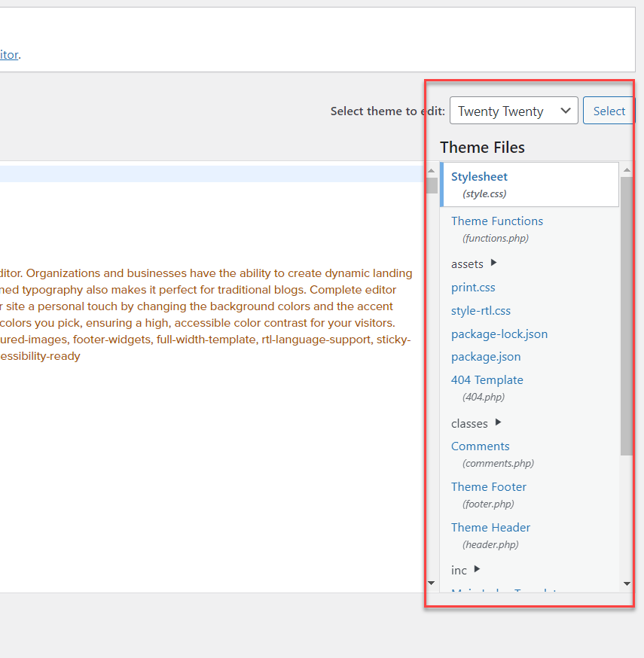Click the (header.php) filename text

coord(490,545)
